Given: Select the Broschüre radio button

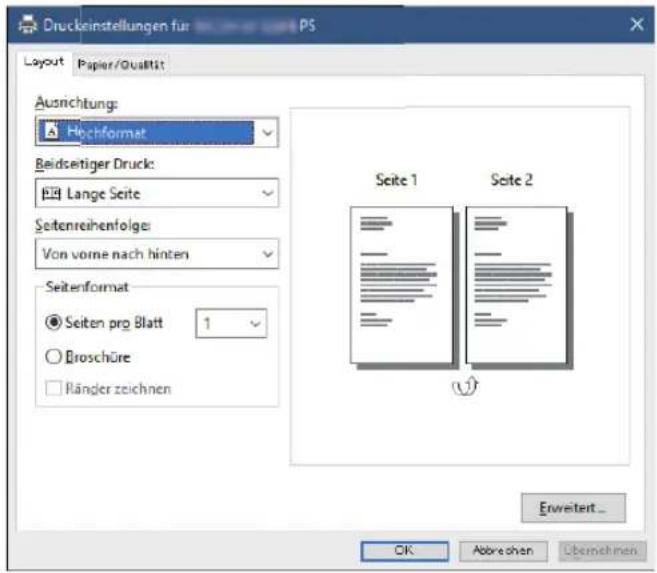Looking at the screenshot, I should coord(54,357).
